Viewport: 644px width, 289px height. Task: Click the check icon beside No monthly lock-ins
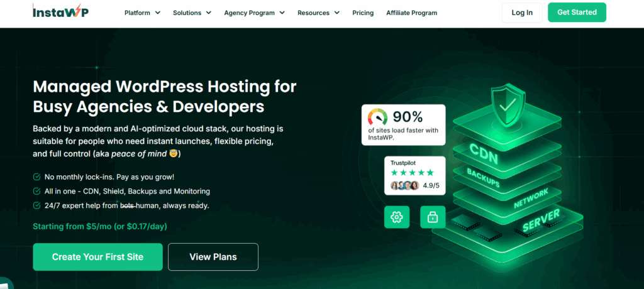coord(36,177)
